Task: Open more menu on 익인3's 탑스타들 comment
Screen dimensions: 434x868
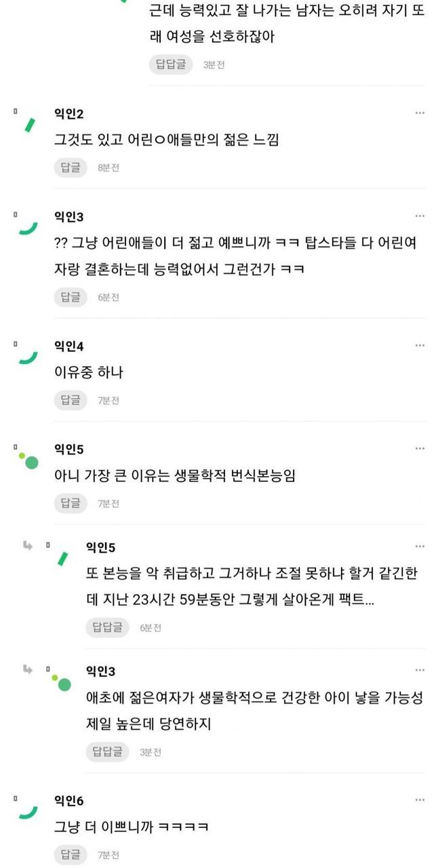Action: (x=420, y=216)
